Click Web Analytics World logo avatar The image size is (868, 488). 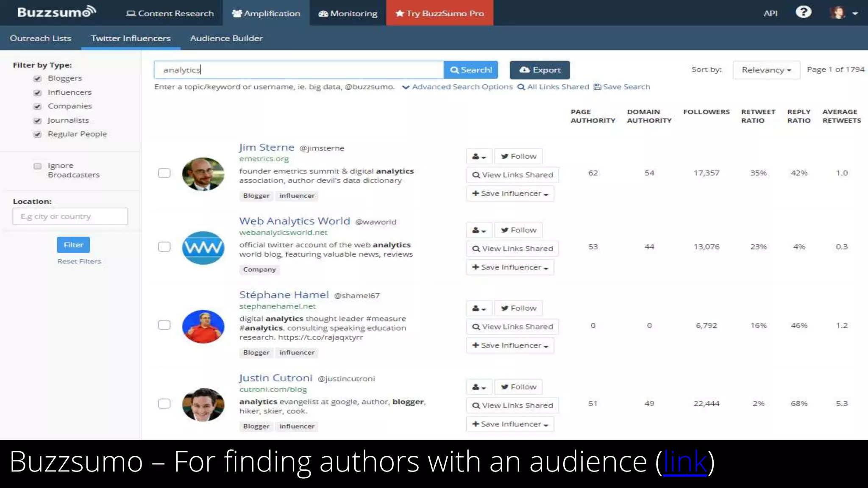point(203,248)
